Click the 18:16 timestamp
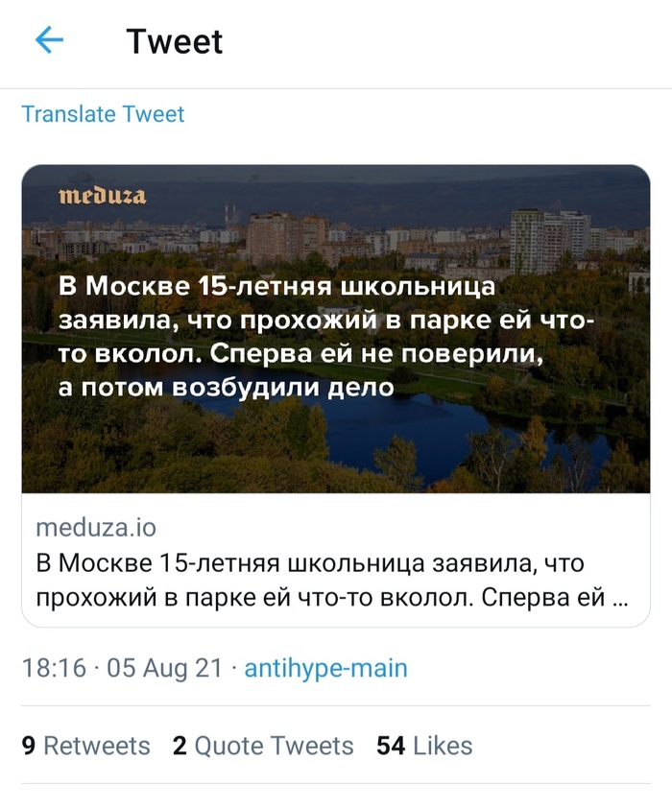The image size is (672, 809). pyautogui.click(x=54, y=668)
